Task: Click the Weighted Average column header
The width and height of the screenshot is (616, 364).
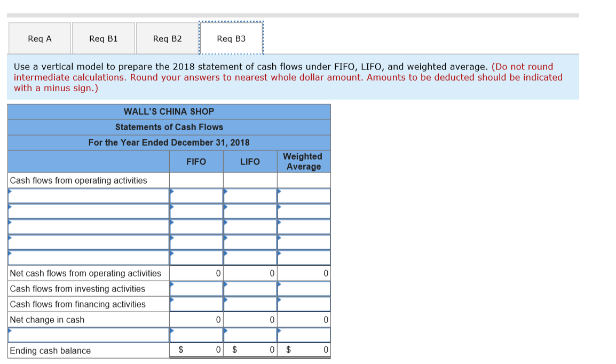Action: click(x=304, y=161)
